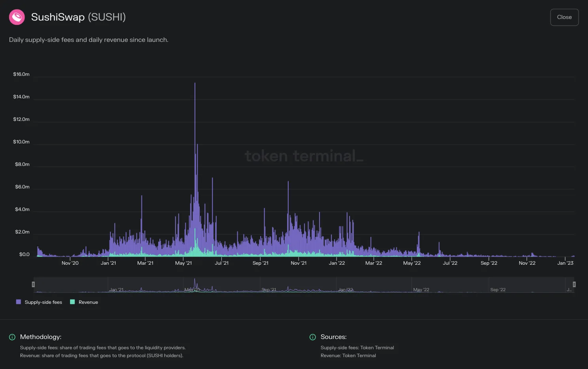
Task: Select the Jan '23 x-axis label
Action: tap(565, 263)
